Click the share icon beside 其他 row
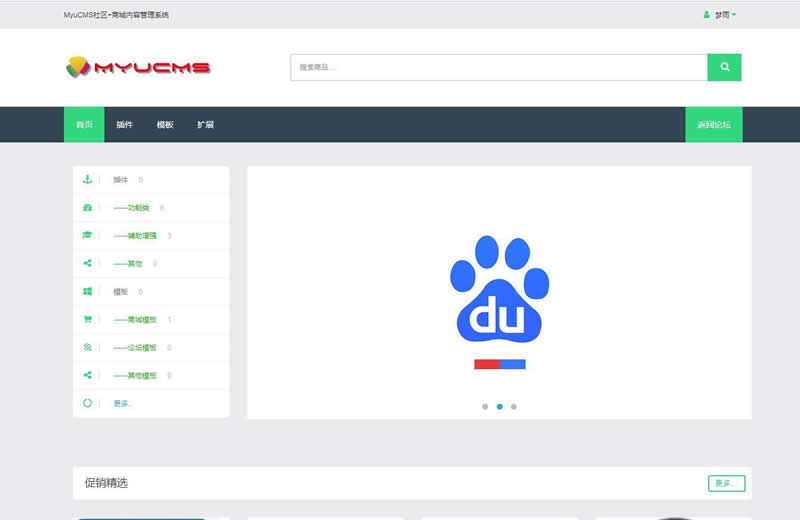 coord(87,263)
